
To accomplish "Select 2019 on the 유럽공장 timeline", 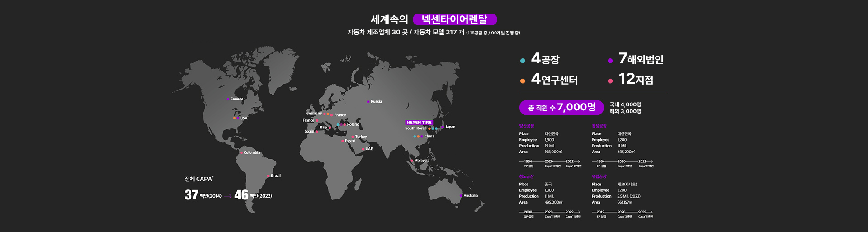I will (x=600, y=212).
